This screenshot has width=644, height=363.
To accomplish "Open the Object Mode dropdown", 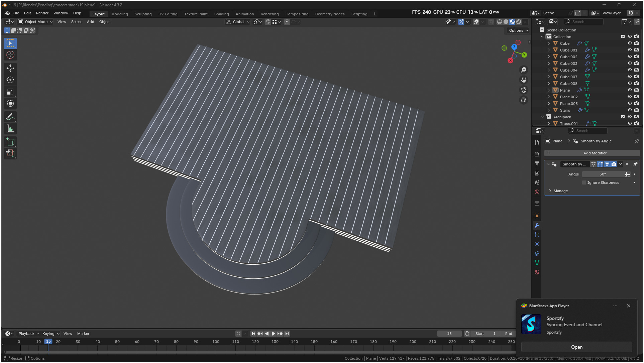I will coord(35,22).
